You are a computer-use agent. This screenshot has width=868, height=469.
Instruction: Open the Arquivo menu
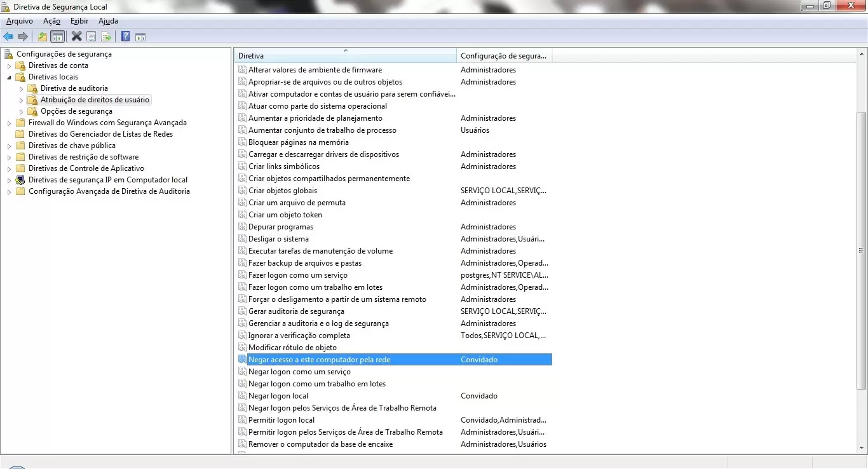(20, 21)
